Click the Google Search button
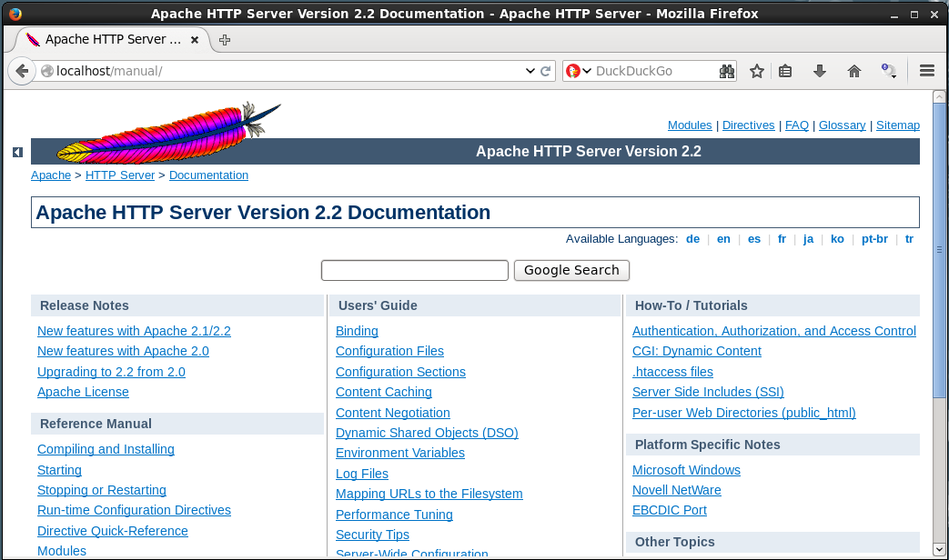949x560 pixels. (571, 270)
